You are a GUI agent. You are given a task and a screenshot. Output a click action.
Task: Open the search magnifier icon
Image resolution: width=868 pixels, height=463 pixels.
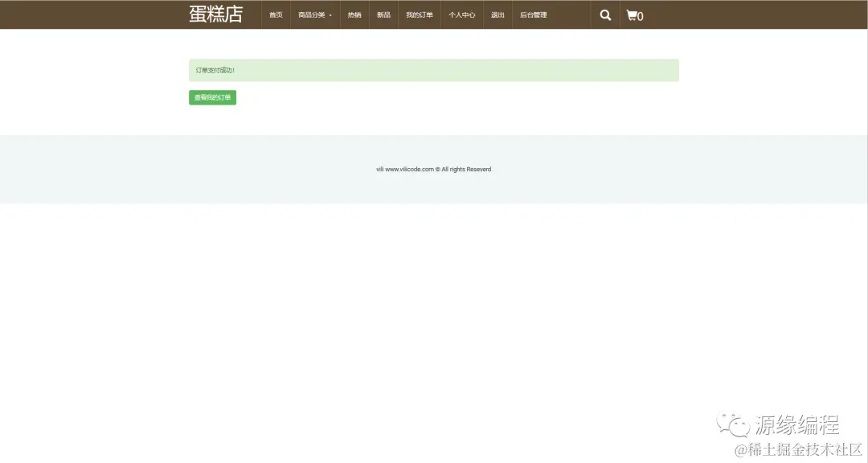pos(605,15)
